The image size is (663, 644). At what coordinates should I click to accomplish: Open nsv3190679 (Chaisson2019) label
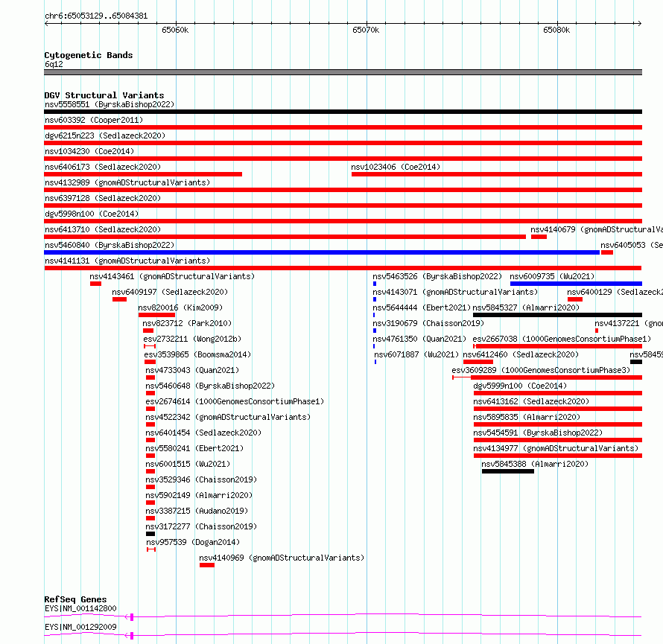coord(428,323)
